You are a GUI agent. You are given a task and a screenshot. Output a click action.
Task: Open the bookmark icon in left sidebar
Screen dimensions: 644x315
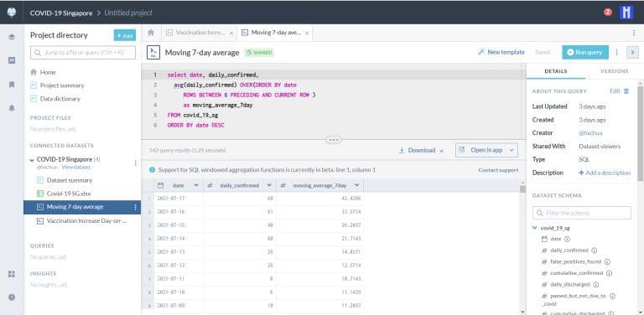[x=12, y=85]
